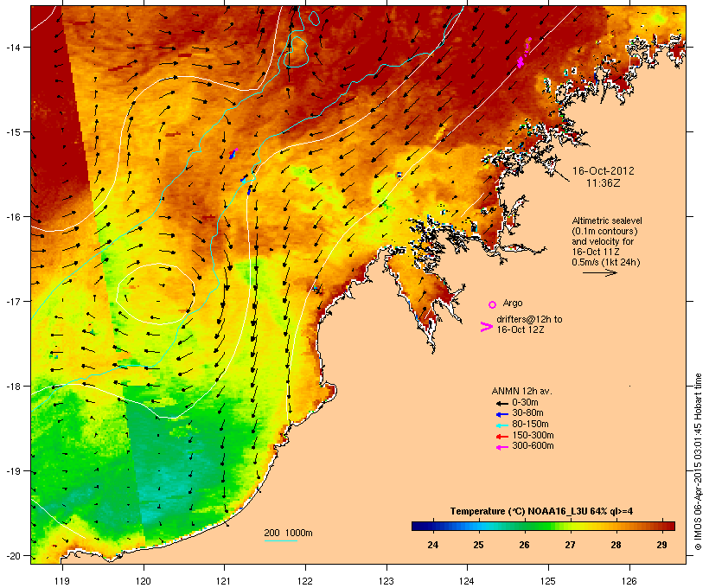Click the '30-80m' depth label
The height and width of the screenshot is (588, 709).
[527, 413]
